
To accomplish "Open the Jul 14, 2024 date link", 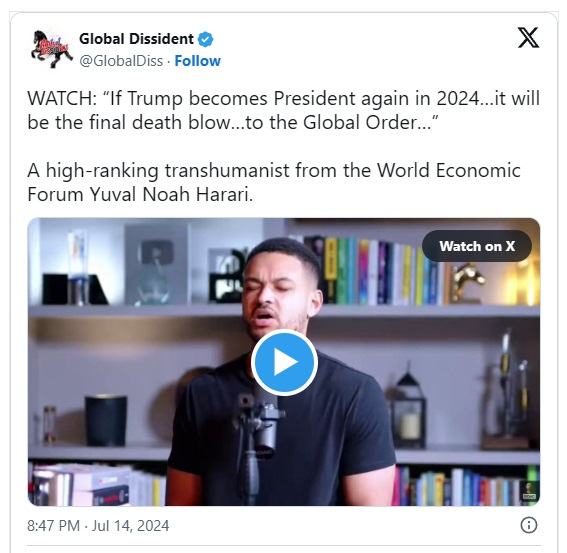I will tap(130, 526).
